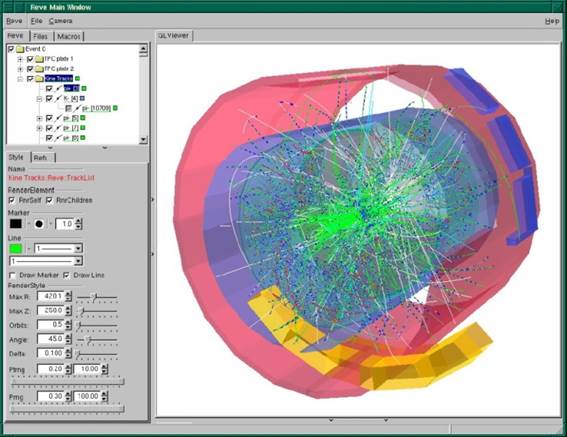
Task: Click the green square beside Kine Tracks
Action: (77, 79)
